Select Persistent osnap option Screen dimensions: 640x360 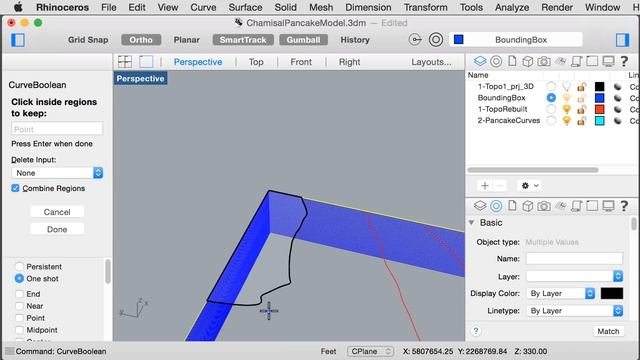point(19,267)
